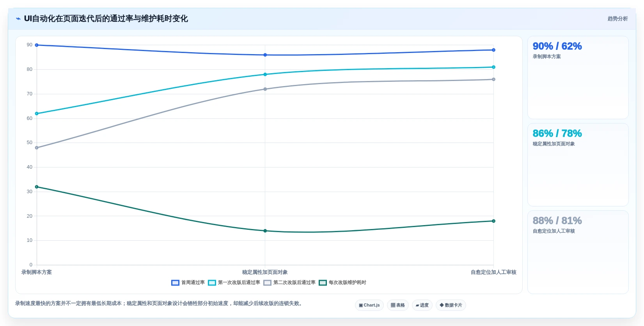Select the 数据卡片 tag chip

pyautogui.click(x=451, y=305)
